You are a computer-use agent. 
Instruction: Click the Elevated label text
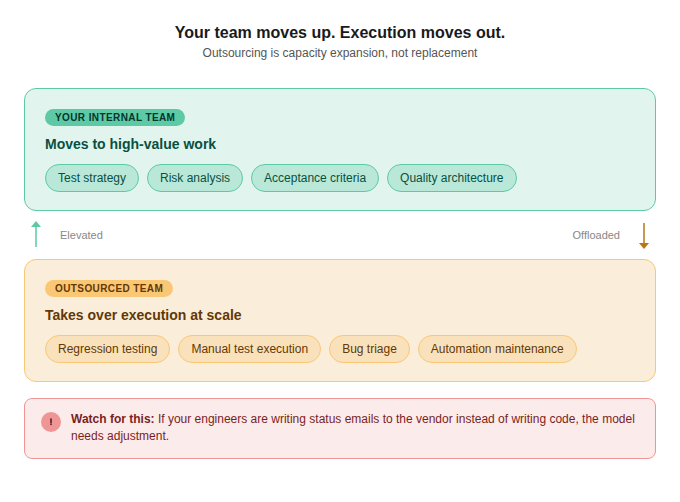pyautogui.click(x=81, y=235)
